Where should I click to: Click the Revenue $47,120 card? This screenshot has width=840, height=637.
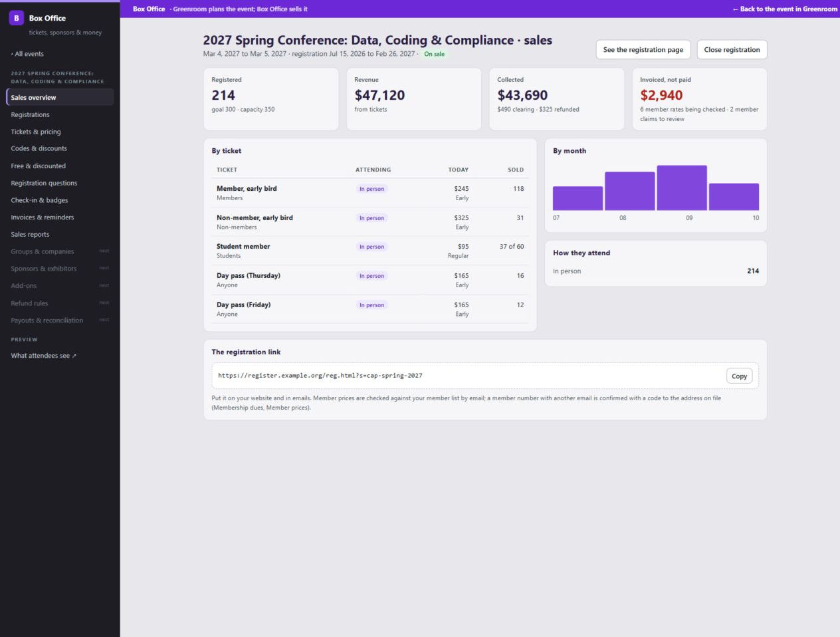pos(414,99)
